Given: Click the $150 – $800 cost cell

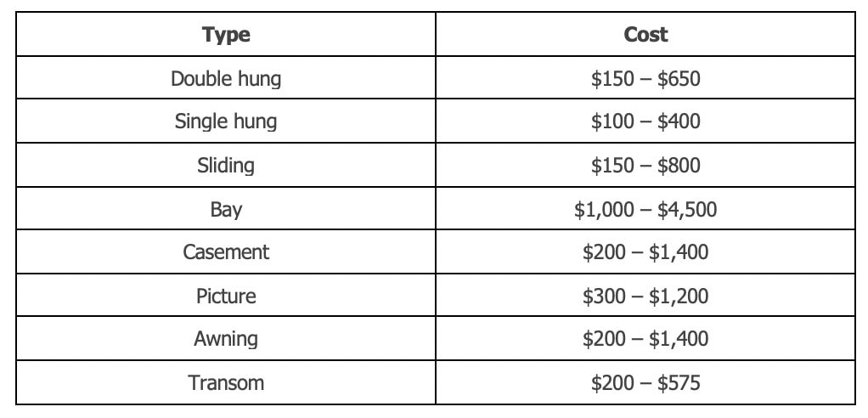Looking at the screenshot, I should (x=645, y=165).
